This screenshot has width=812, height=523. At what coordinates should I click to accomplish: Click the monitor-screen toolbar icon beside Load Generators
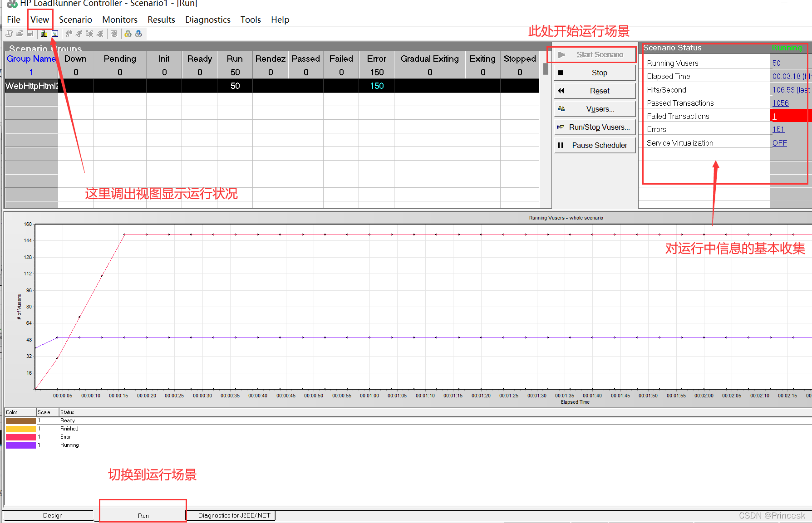(55, 34)
